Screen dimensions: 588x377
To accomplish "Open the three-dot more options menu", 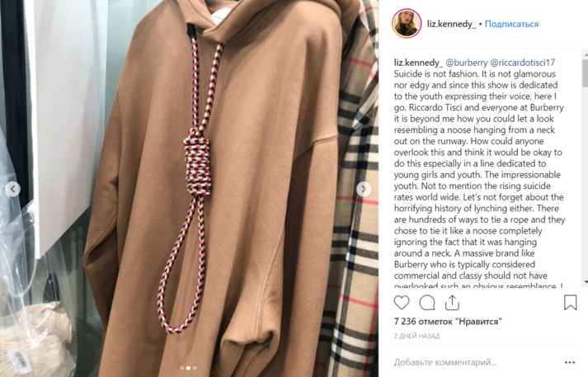I will point(570,362).
